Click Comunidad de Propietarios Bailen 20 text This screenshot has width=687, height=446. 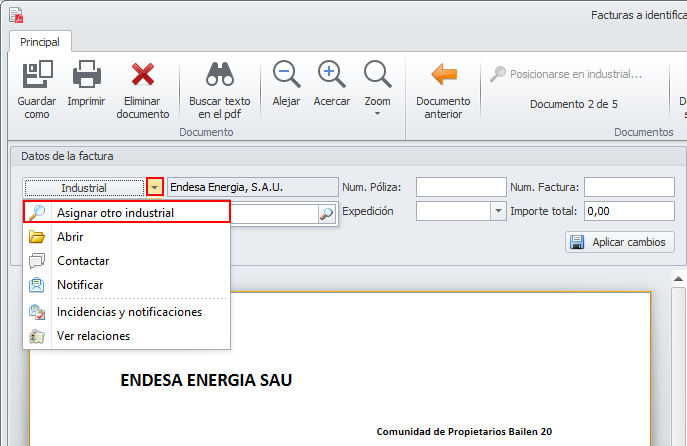[x=464, y=432]
